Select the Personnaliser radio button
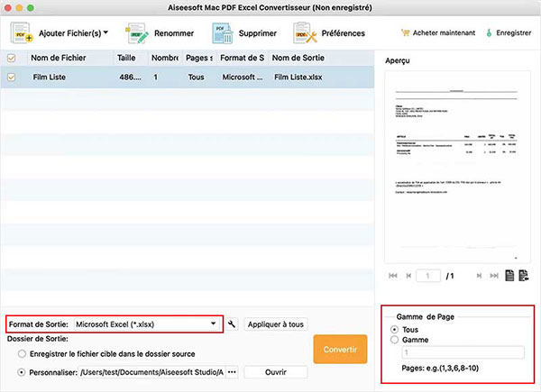This screenshot has width=541, height=392. click(22, 372)
